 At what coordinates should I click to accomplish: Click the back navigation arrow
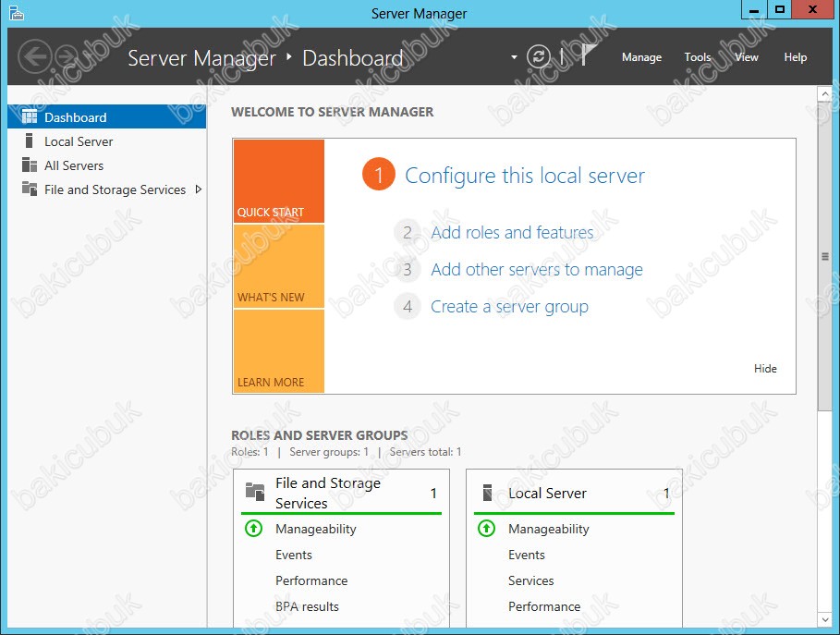click(x=35, y=56)
